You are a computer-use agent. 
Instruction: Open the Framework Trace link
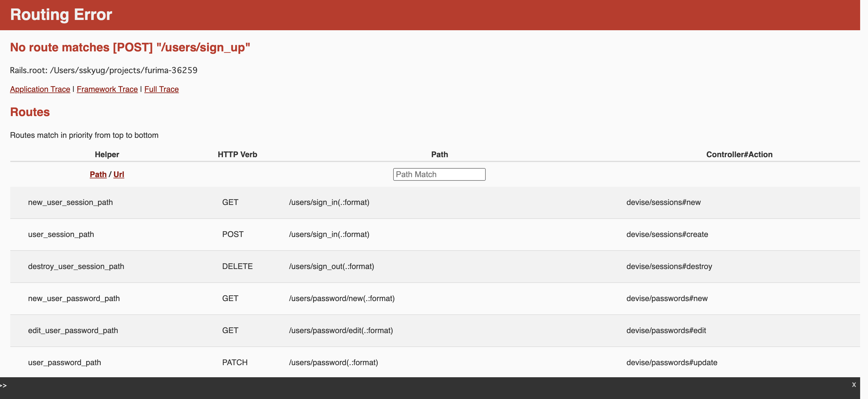tap(107, 89)
